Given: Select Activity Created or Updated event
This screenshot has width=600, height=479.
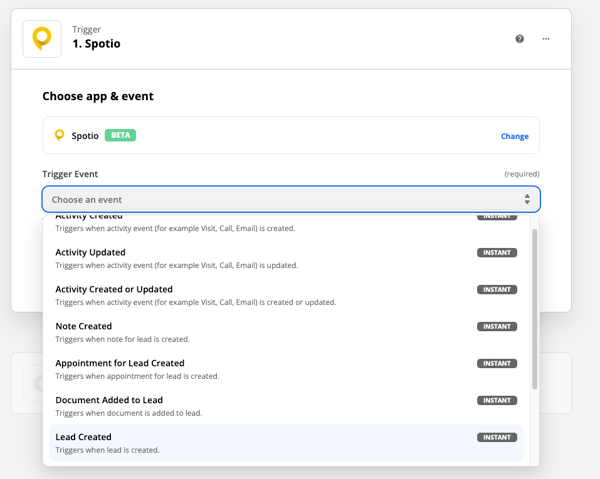Looking at the screenshot, I should [286, 295].
